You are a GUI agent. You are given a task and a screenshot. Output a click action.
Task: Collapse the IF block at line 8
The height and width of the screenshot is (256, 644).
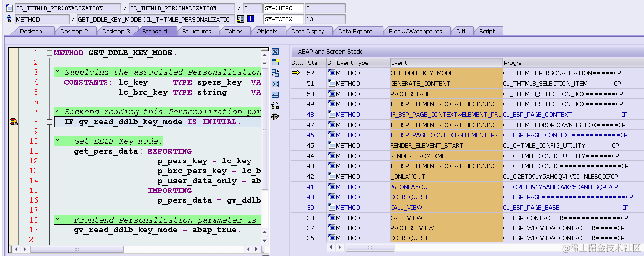(x=49, y=122)
